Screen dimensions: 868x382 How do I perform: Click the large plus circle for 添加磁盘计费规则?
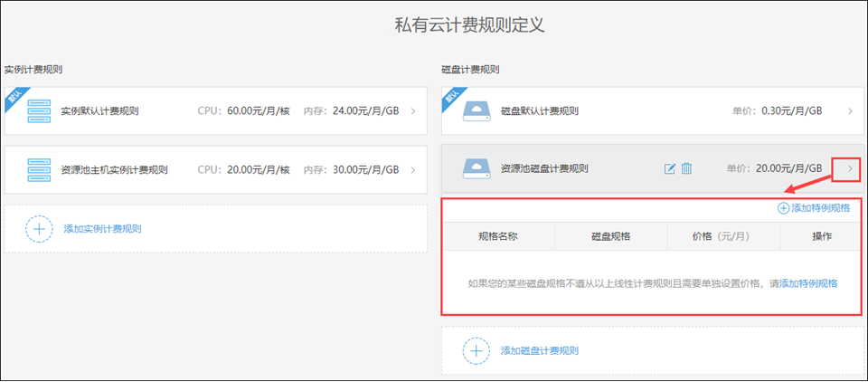[x=476, y=350]
